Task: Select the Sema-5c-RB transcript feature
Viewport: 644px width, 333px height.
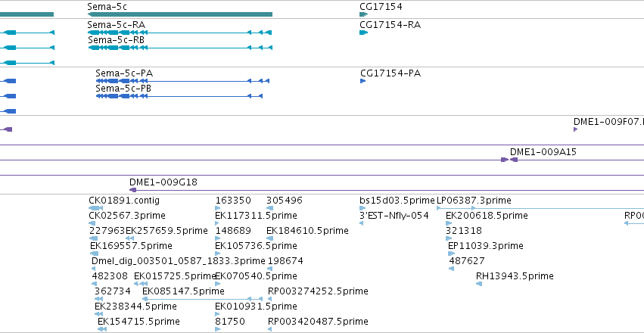Action: (180, 48)
